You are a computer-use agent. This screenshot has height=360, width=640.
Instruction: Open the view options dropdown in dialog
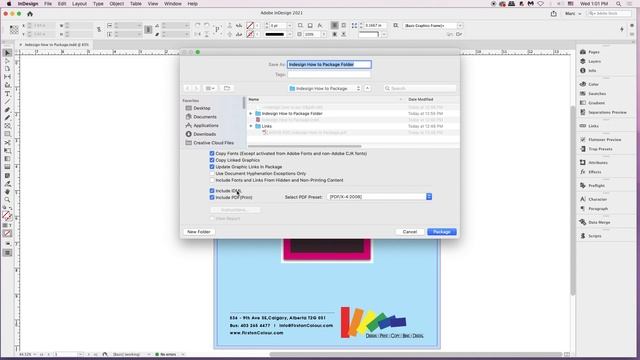[210, 88]
